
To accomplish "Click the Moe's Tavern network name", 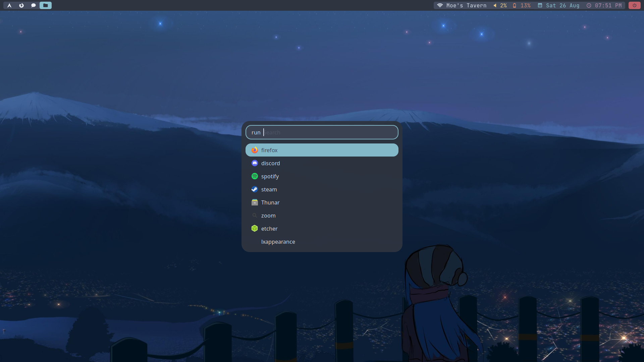I will [466, 5].
